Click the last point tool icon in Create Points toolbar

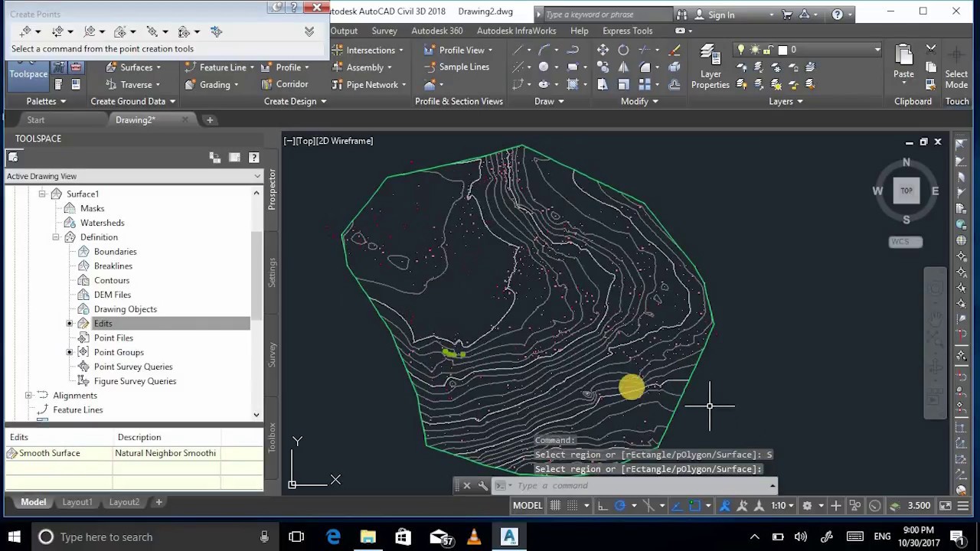coord(217,31)
